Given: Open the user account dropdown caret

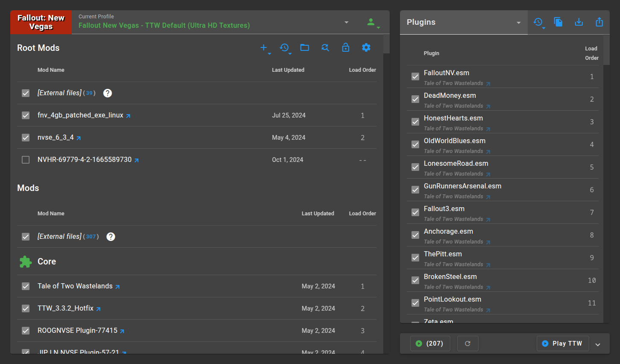Looking at the screenshot, I should tap(379, 28).
